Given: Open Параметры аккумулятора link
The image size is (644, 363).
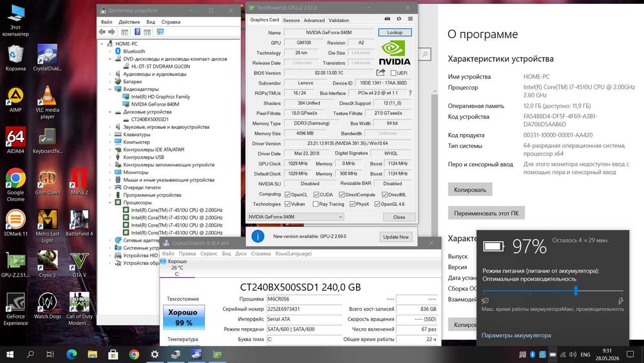Looking at the screenshot, I should [516, 335].
